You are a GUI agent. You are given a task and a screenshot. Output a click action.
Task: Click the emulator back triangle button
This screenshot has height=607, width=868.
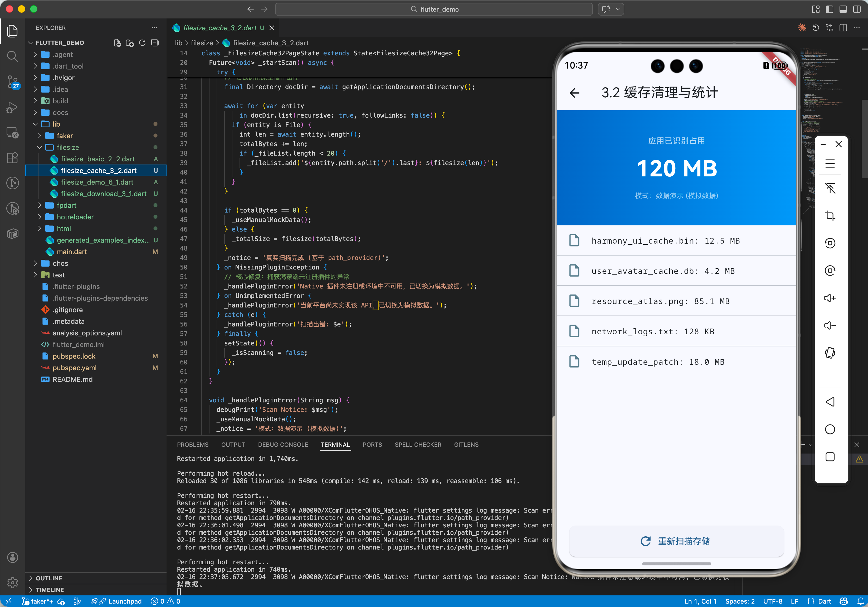click(830, 402)
